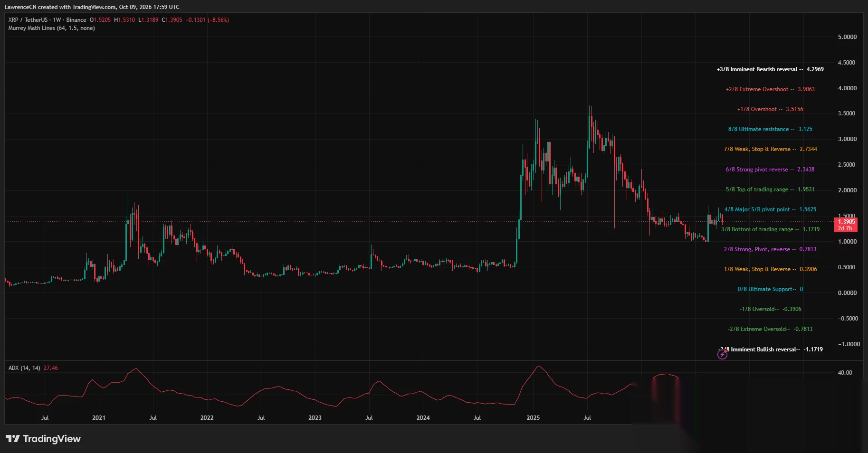The image size is (868, 453).
Task: Click the TradingView logo at bottom
Action: coord(43,439)
